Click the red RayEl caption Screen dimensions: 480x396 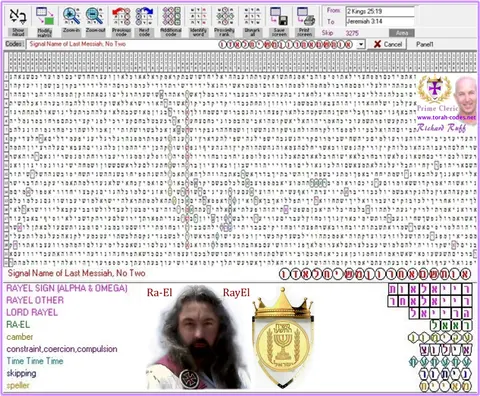coord(236,293)
